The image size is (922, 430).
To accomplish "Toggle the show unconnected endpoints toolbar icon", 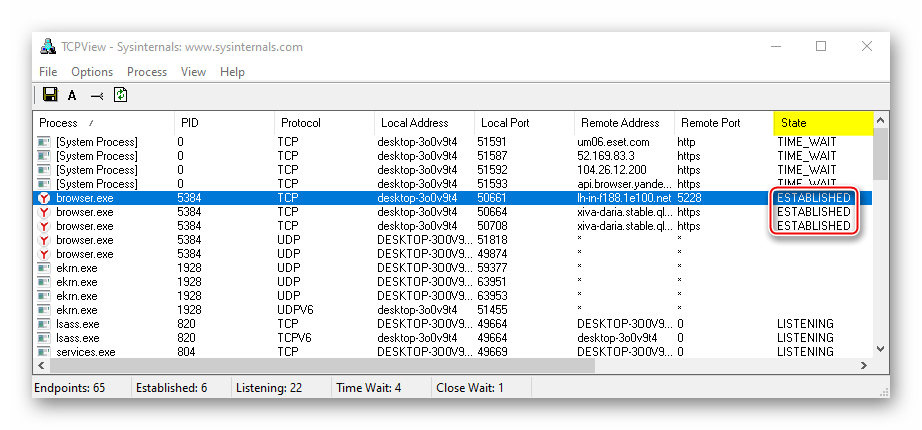I will tap(97, 95).
